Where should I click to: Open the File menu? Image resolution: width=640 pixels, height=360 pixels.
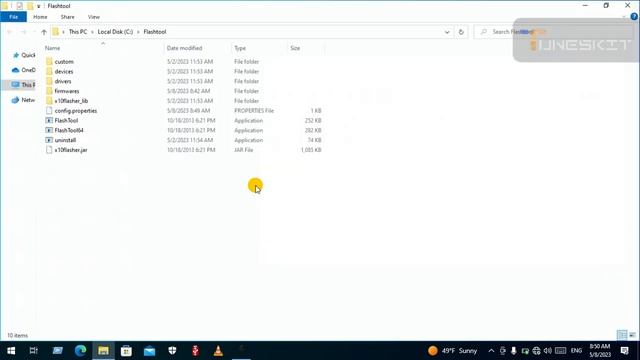(x=13, y=17)
